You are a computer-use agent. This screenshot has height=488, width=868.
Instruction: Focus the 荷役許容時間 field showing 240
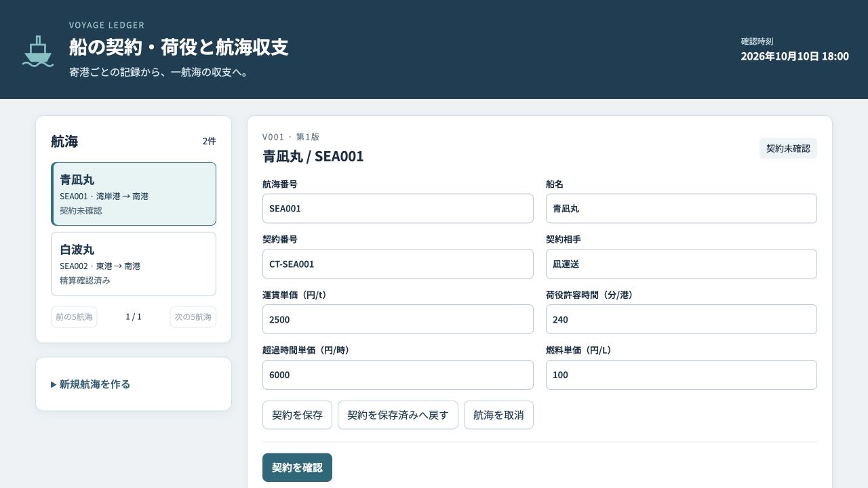point(682,319)
